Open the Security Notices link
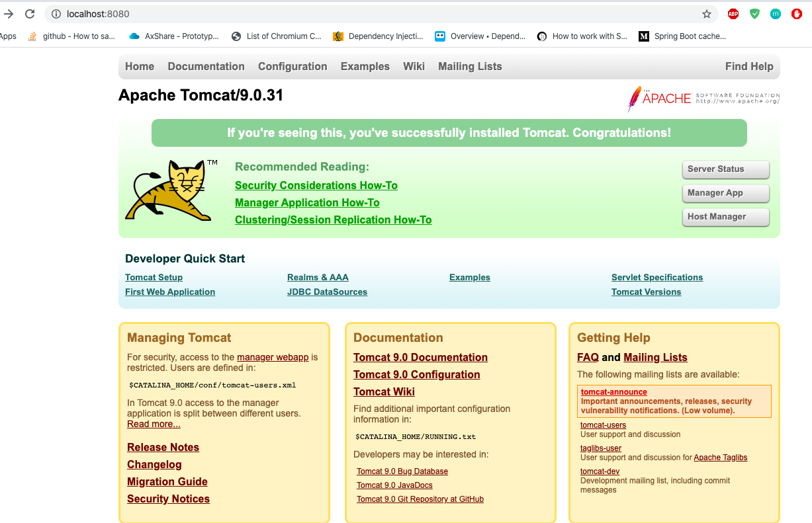812x523 pixels. coord(168,499)
